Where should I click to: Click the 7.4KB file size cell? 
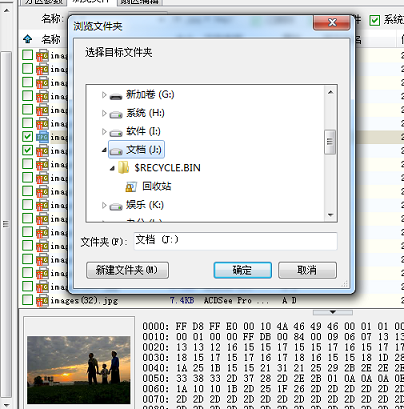click(x=182, y=300)
